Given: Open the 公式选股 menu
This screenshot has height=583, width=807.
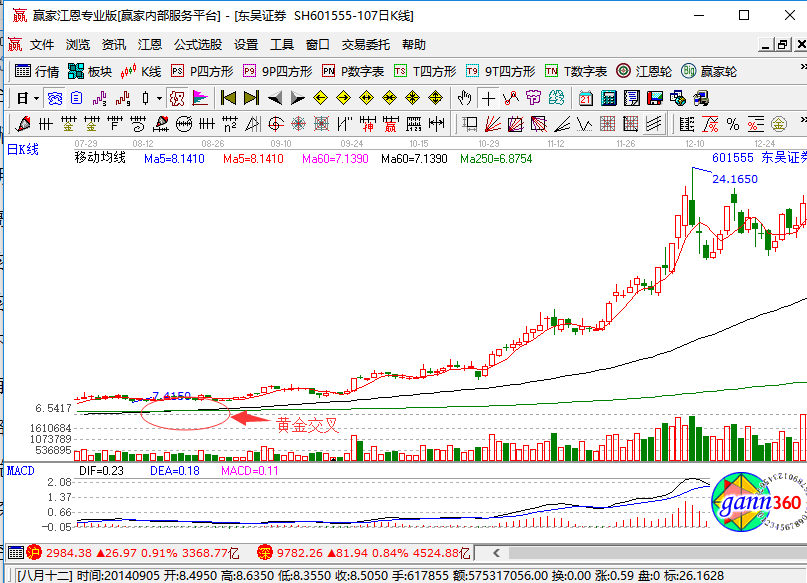Looking at the screenshot, I should (198, 45).
